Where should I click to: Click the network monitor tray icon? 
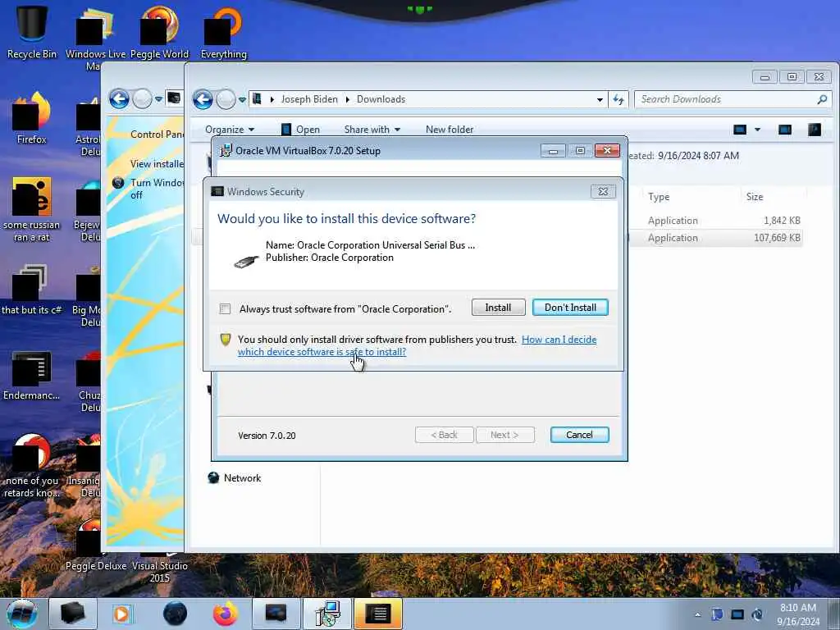pos(737,614)
